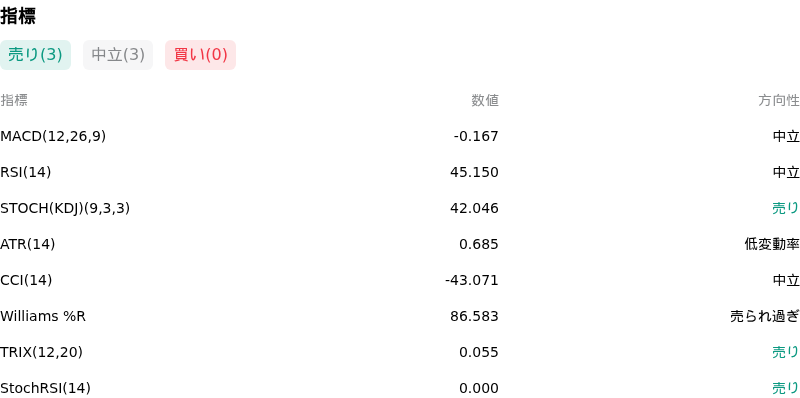
Task: Select the ATR(14) indicator name
Action: 28,244
